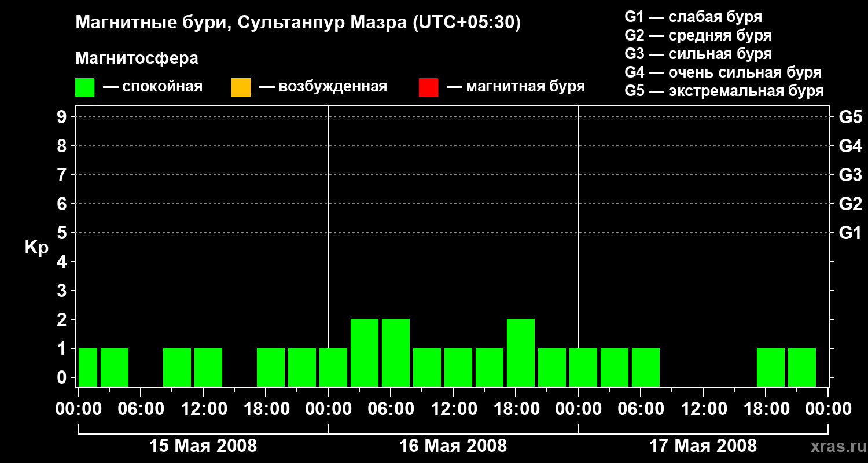The height and width of the screenshot is (463, 868).
Task: Click the legend line 'G4 — очень сильная буря'
Action: pos(723,72)
